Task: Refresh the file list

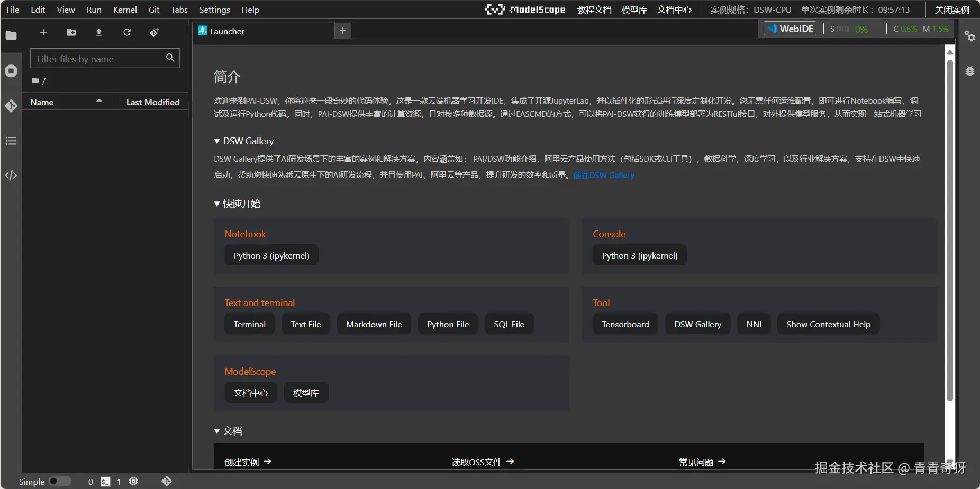Action: click(x=127, y=32)
